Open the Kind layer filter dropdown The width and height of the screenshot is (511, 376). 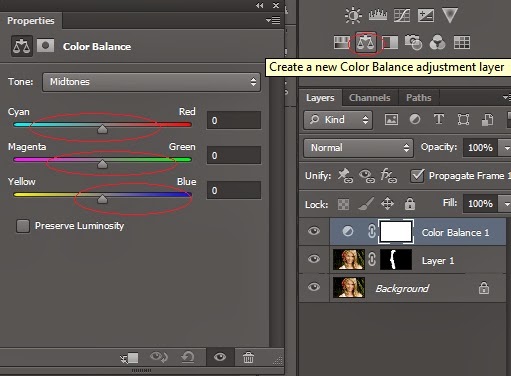[x=338, y=120]
